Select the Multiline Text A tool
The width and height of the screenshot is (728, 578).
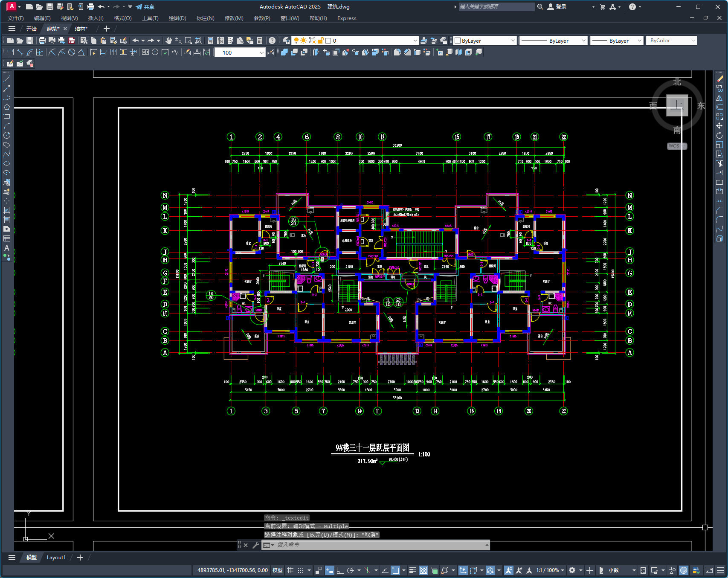[x=7, y=248]
